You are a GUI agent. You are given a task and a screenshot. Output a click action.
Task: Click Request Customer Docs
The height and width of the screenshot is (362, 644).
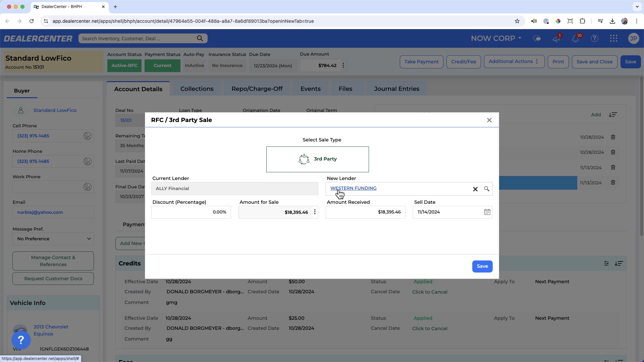(x=53, y=279)
